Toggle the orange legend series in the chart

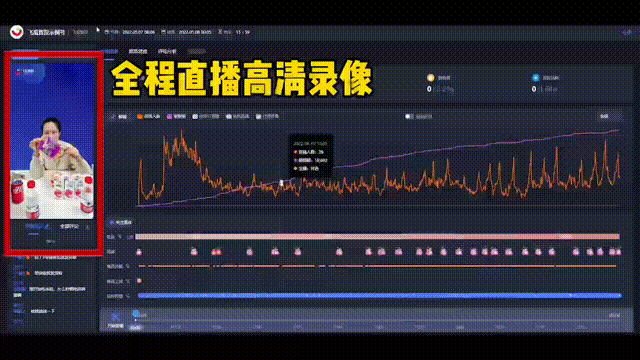click(149, 116)
